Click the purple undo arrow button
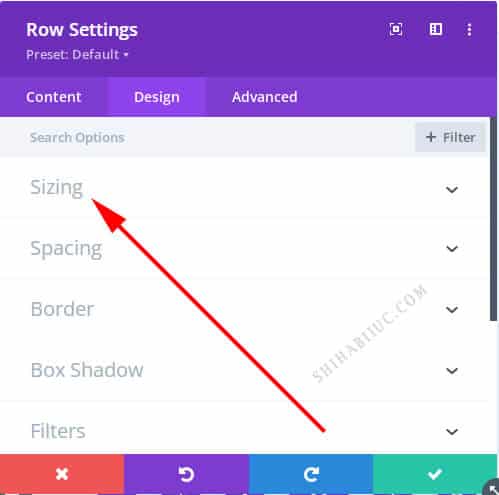This screenshot has height=495, width=499. pos(186,474)
